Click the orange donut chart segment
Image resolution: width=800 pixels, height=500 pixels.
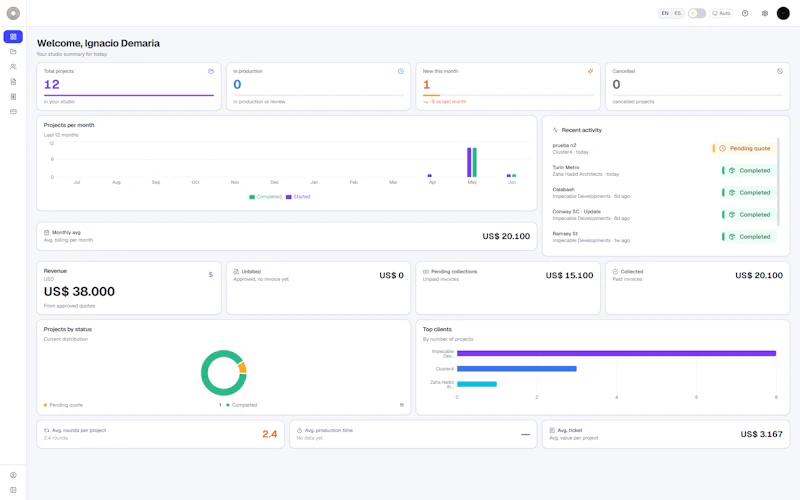243,367
